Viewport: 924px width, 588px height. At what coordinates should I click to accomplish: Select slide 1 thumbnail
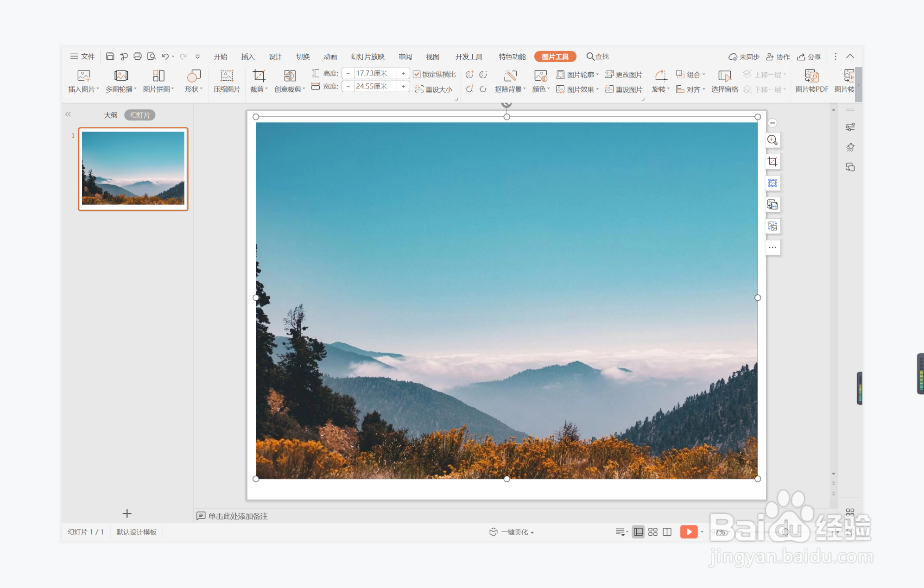point(133,169)
